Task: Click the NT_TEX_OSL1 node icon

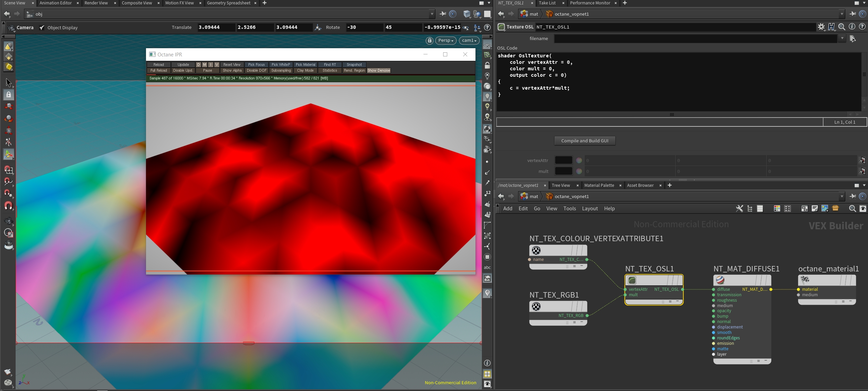Action: point(632,280)
